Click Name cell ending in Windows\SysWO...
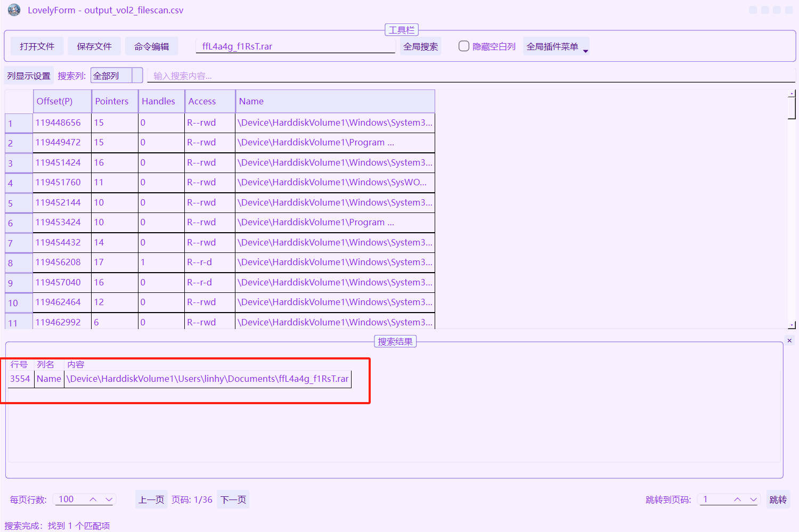The image size is (799, 532). point(335,183)
